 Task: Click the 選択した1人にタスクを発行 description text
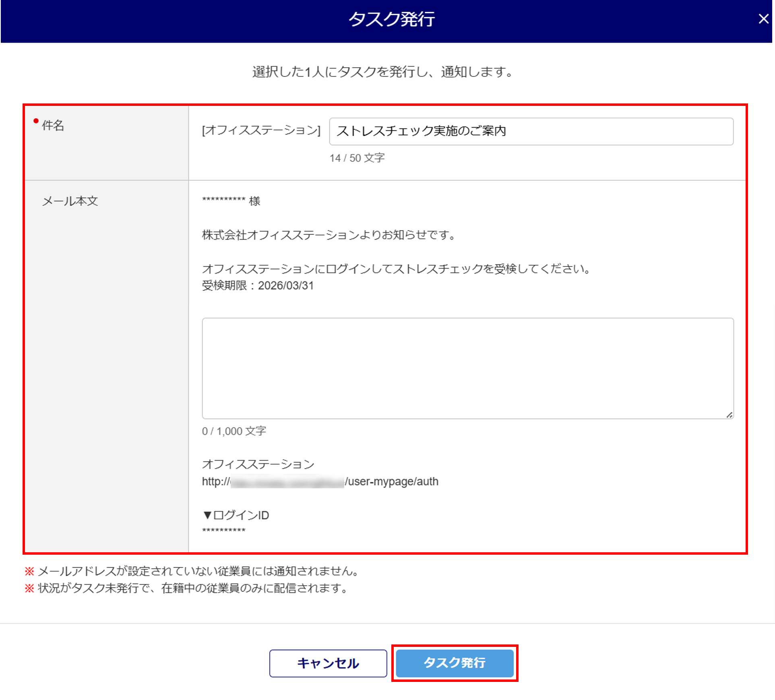click(x=382, y=72)
